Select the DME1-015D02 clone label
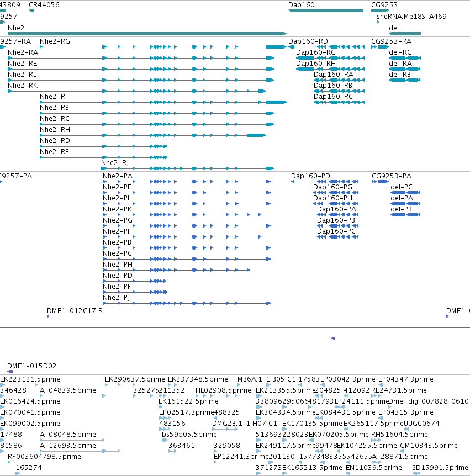This screenshot has height=476, width=470. 31,366
